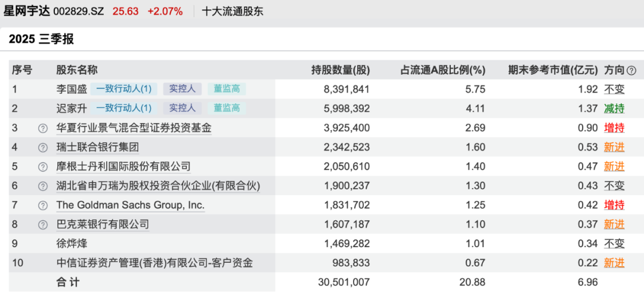
Task: Click holding value 1,607,187
Action: coord(346,225)
